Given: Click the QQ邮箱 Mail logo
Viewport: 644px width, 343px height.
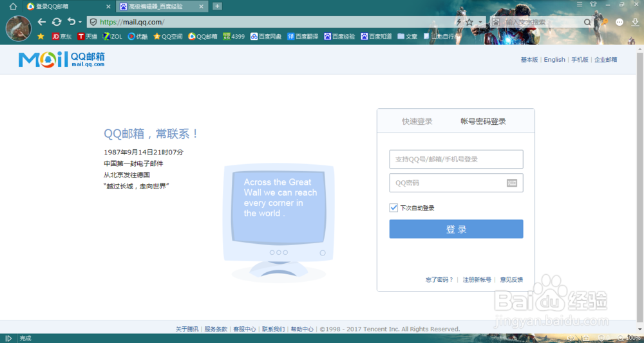Looking at the screenshot, I should tap(61, 59).
